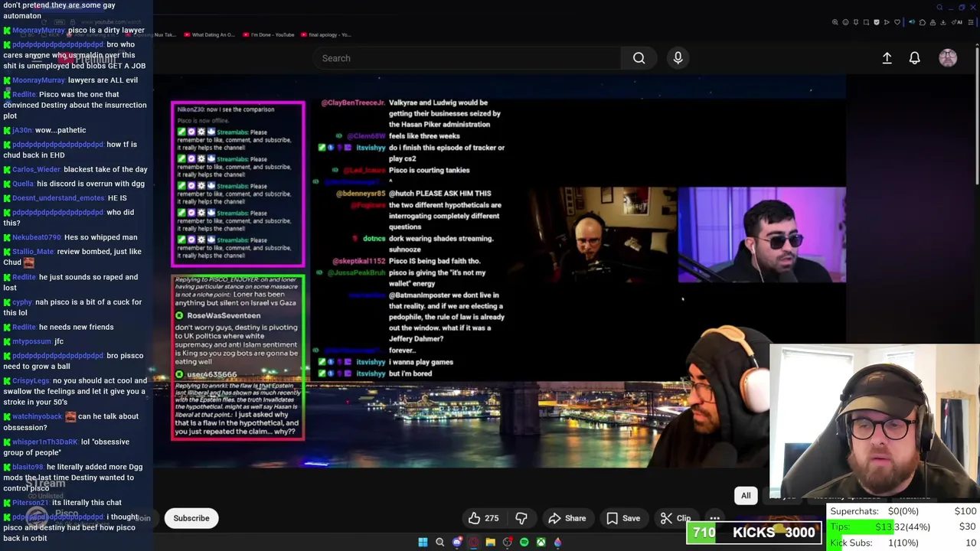Open easy setup sliders icon
Viewport: 980px width, 551px height.
click(x=971, y=22)
